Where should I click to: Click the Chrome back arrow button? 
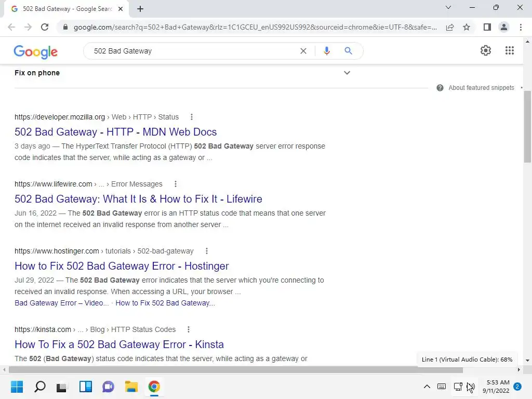tap(11, 27)
